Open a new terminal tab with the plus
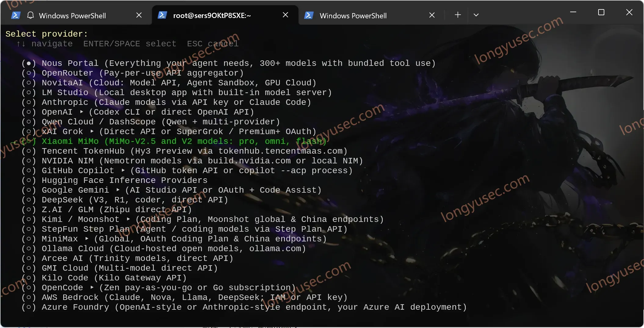The width and height of the screenshot is (644, 328). coord(458,15)
